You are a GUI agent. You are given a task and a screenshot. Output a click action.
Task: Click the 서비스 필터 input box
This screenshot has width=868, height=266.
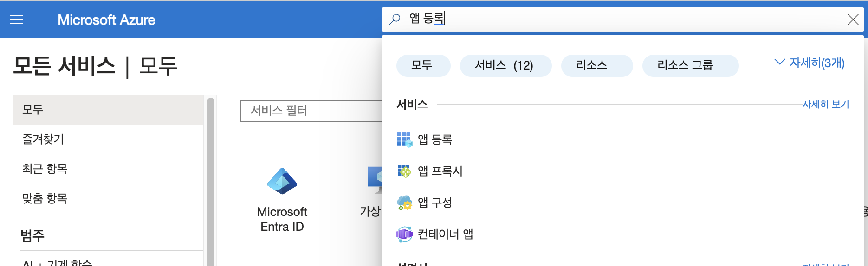click(311, 111)
